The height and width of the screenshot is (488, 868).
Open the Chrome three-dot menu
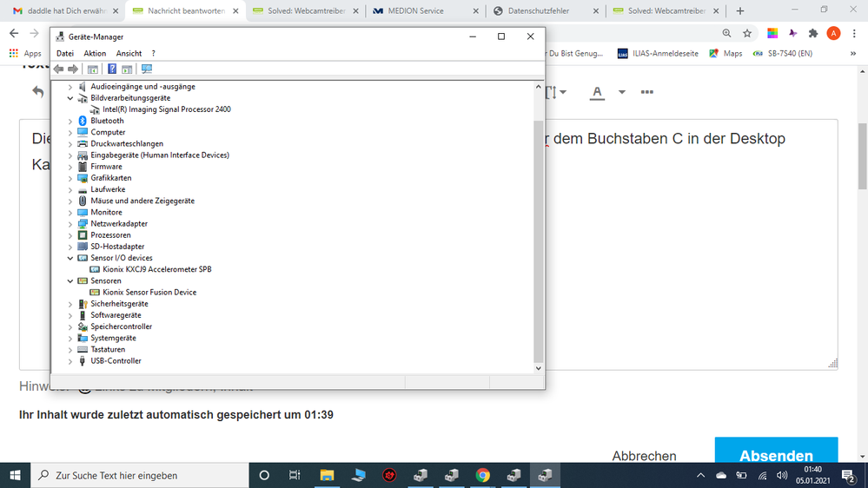coord(854,33)
